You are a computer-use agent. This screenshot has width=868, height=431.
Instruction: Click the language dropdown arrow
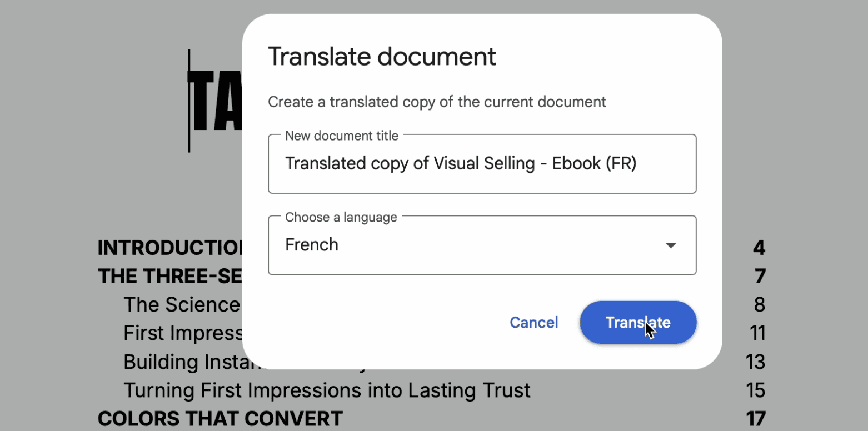tap(671, 245)
